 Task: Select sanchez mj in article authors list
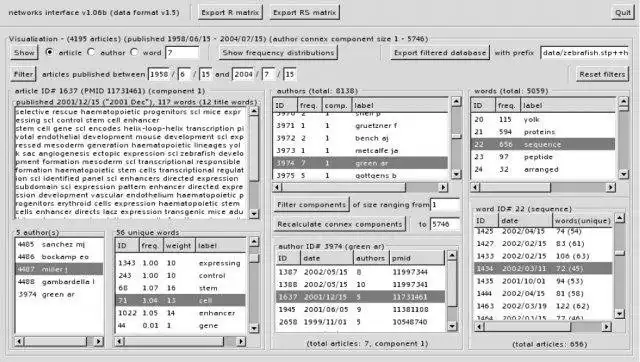(59, 244)
